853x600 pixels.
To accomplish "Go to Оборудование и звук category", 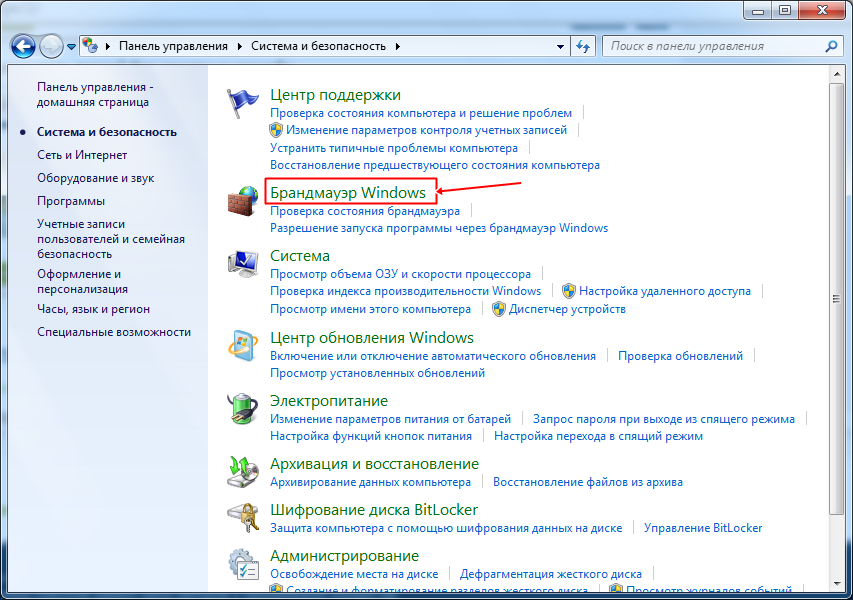I will point(96,178).
